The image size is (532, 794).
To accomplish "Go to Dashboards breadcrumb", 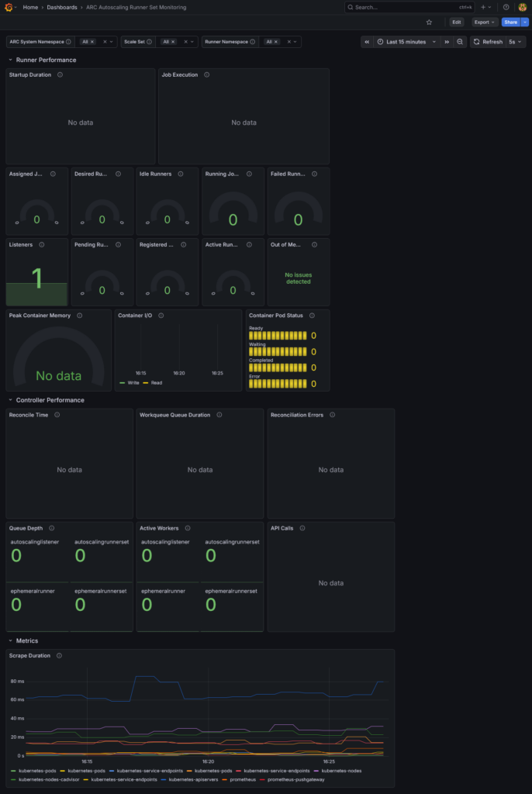I will 61,7.
